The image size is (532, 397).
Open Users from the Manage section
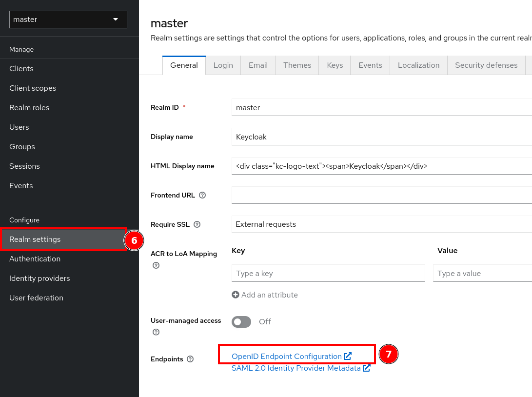[19, 127]
